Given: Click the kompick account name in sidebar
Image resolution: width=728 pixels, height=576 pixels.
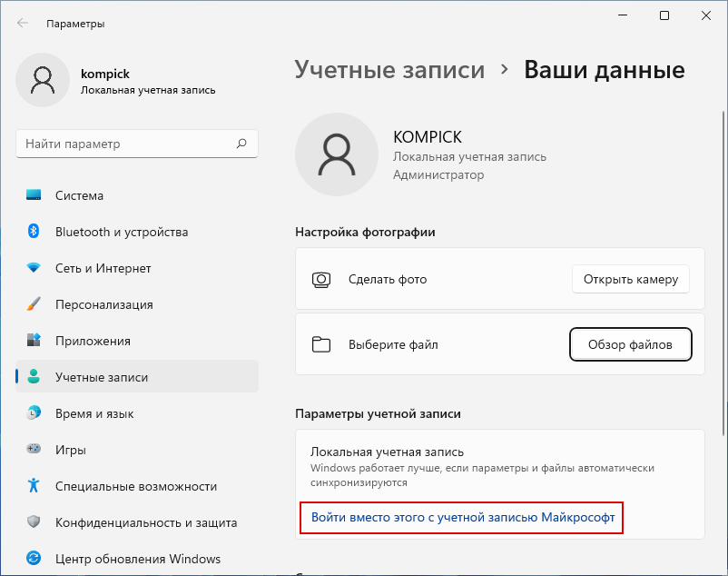Looking at the screenshot, I should coord(105,74).
